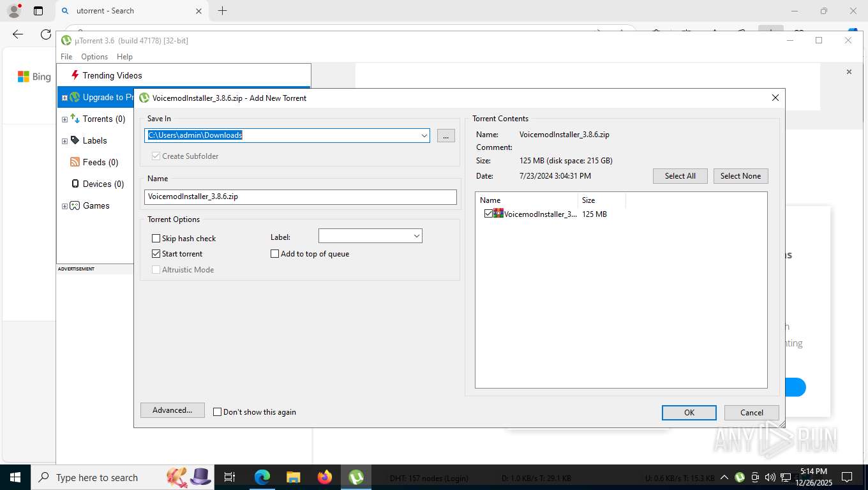
Task: Click the Labels tag icon in the sidebar
Action: (75, 140)
